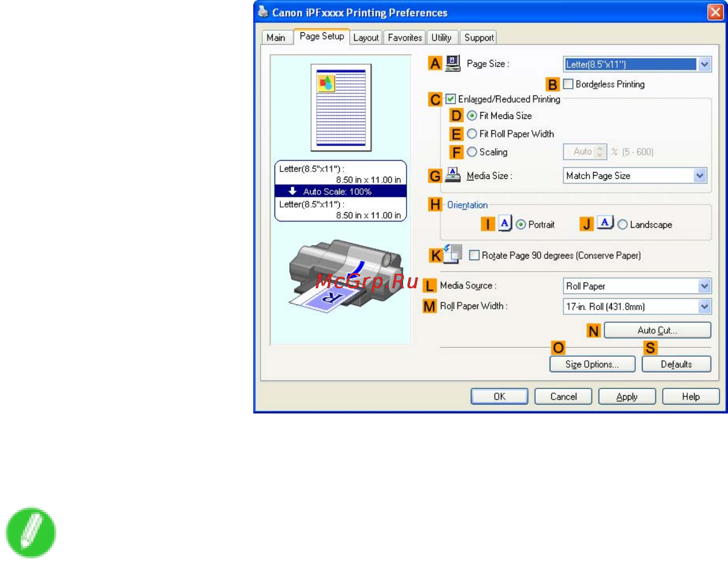Screen dimensions: 728x561
Task: Choose Portrait orientation radio button
Action: click(521, 225)
